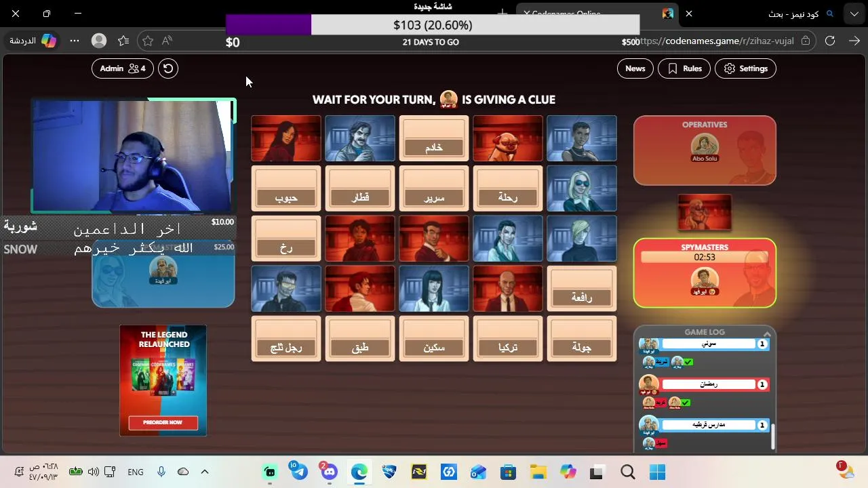The width and height of the screenshot is (868, 488).
Task: Select the word card خادم
Action: pyautogui.click(x=434, y=138)
